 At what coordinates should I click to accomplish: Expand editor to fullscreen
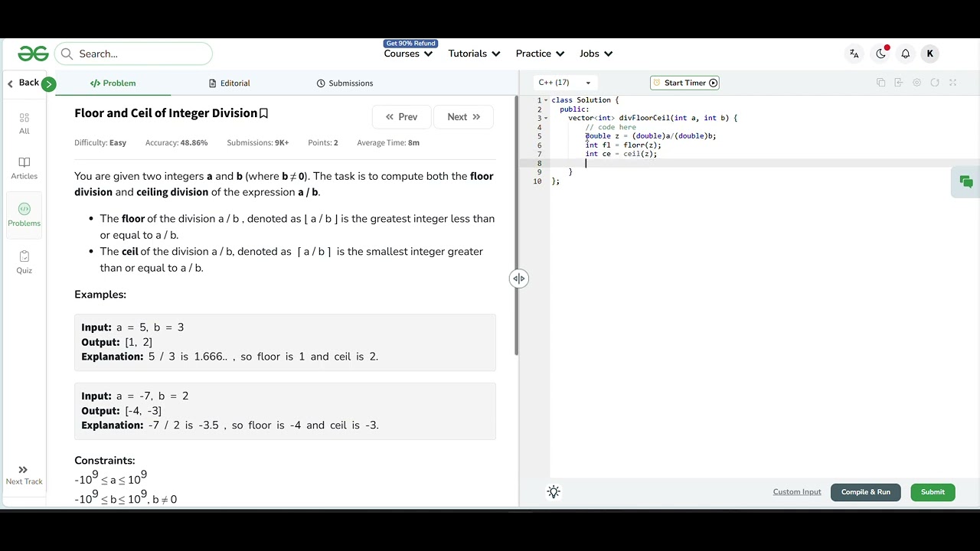(953, 83)
